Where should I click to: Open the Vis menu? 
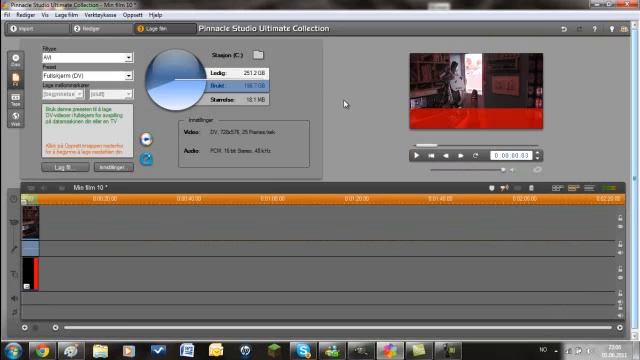45,15
